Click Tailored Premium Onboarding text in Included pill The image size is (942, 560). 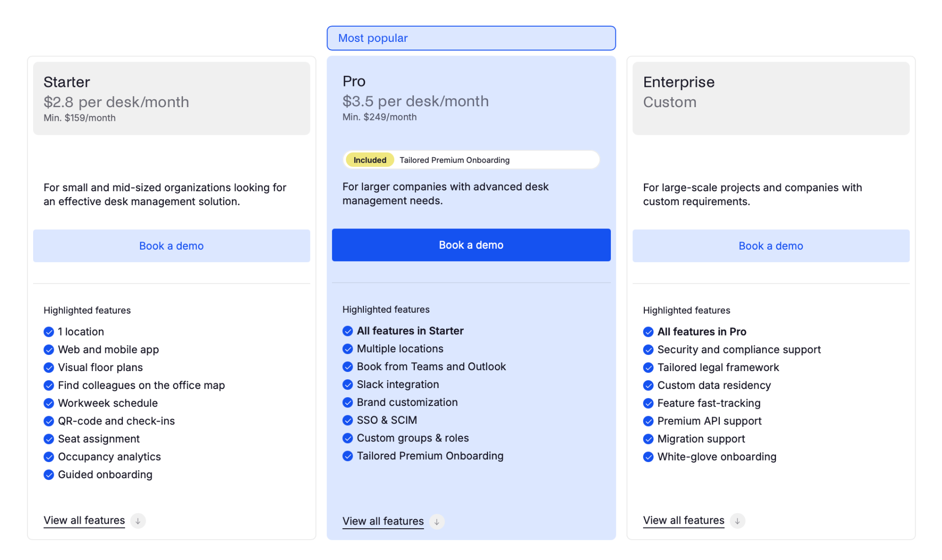click(x=454, y=160)
